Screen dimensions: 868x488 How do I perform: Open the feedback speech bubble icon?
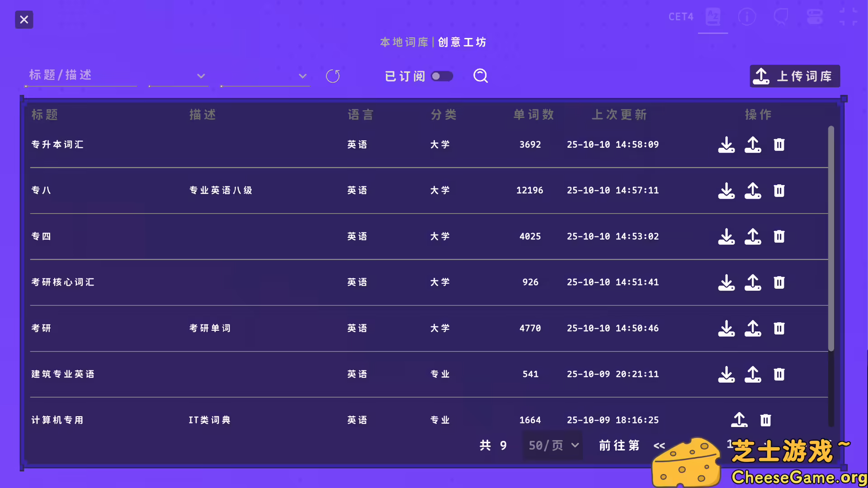tap(781, 16)
